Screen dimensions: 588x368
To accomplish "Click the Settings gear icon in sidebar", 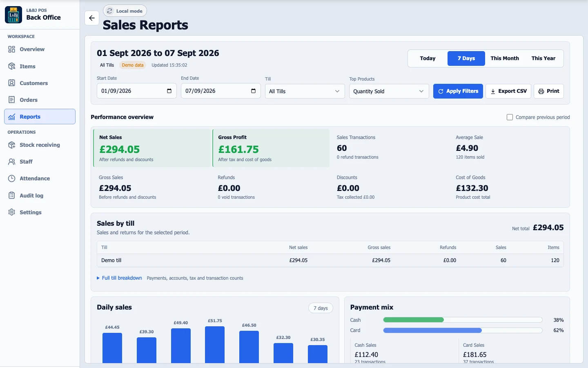I will 11,212.
